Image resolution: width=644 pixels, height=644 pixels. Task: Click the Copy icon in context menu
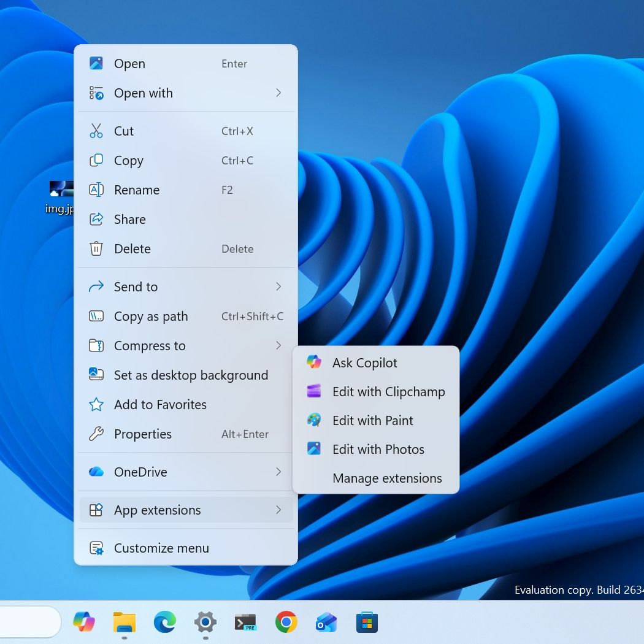click(x=96, y=160)
